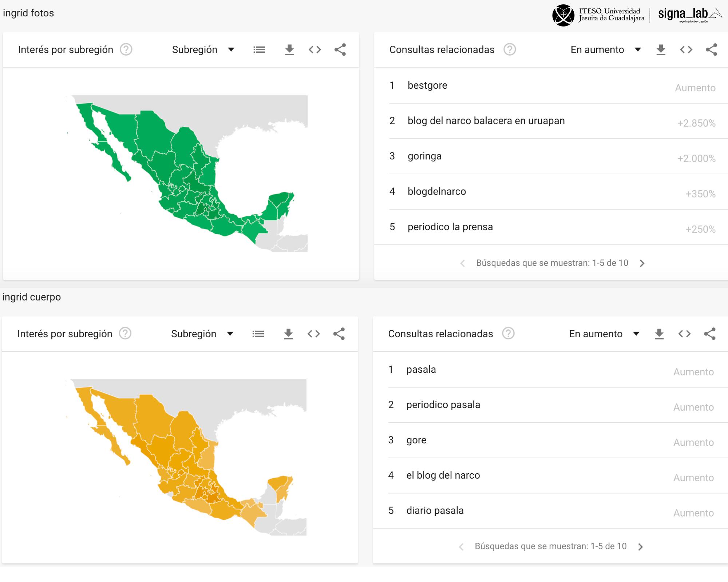Embed ingrid cuerpo subregion map
Viewport: 728px width, 582px height.
tap(314, 334)
